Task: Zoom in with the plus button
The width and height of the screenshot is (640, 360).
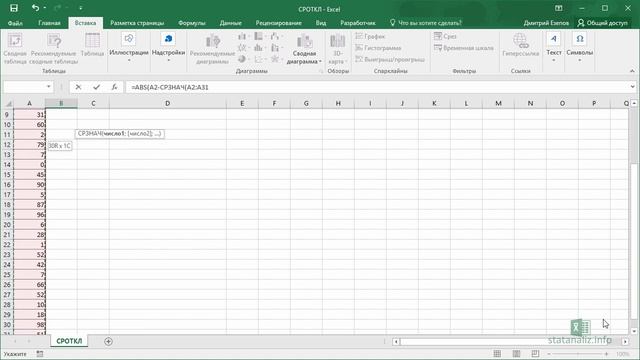Action: click(x=607, y=354)
